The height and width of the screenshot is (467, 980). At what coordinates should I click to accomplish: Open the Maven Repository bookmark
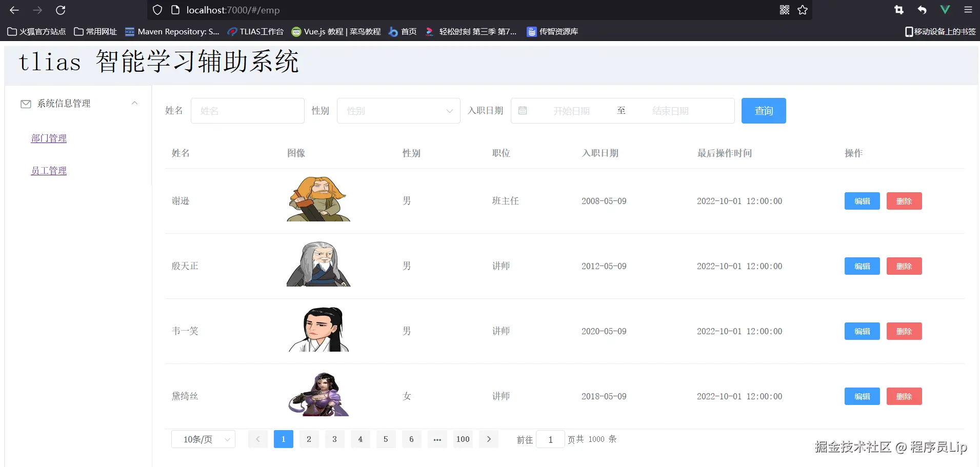(172, 32)
